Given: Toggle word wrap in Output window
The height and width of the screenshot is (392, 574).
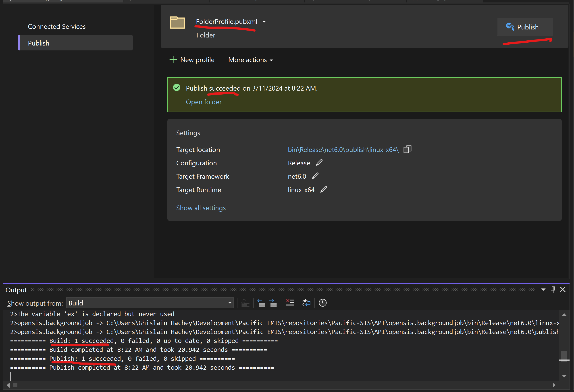Looking at the screenshot, I should pyautogui.click(x=306, y=303).
